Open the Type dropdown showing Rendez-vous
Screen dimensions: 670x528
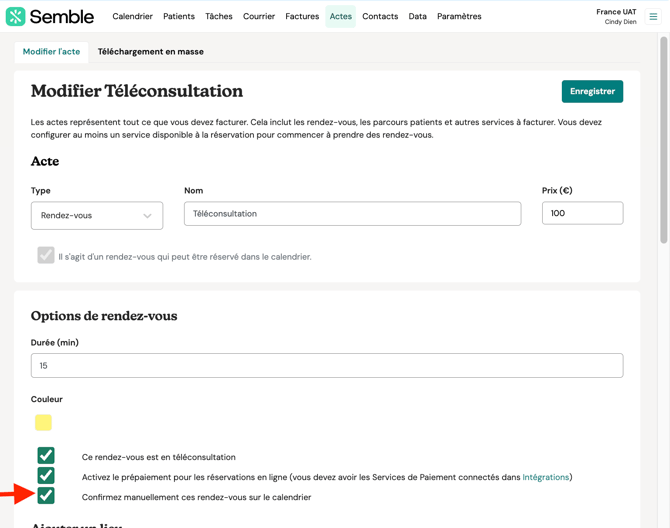[x=97, y=215]
